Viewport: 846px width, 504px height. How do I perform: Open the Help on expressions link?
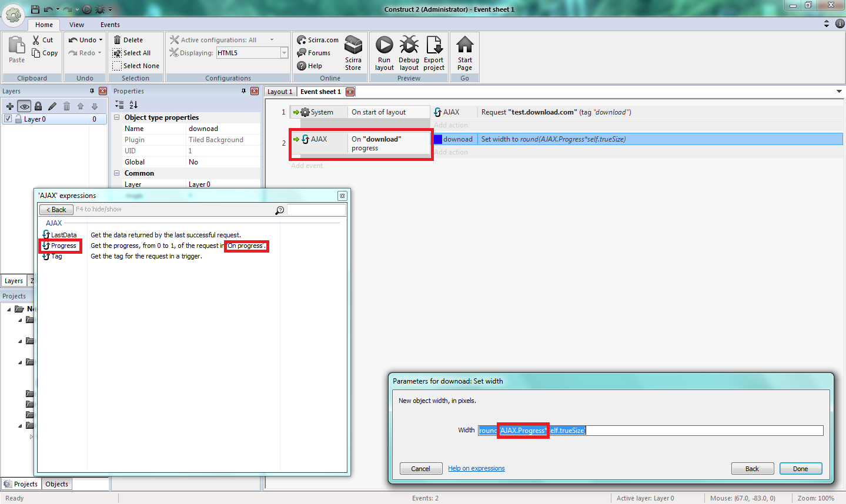(476, 468)
